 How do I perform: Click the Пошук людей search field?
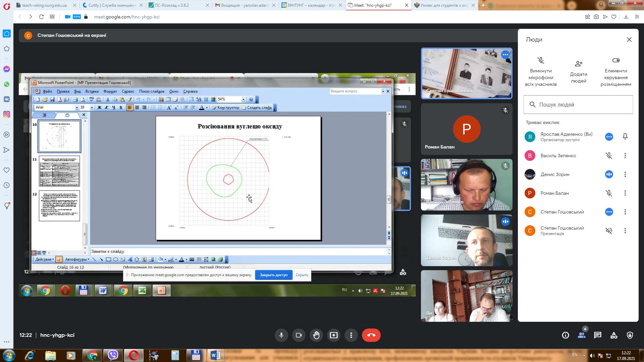click(x=578, y=105)
